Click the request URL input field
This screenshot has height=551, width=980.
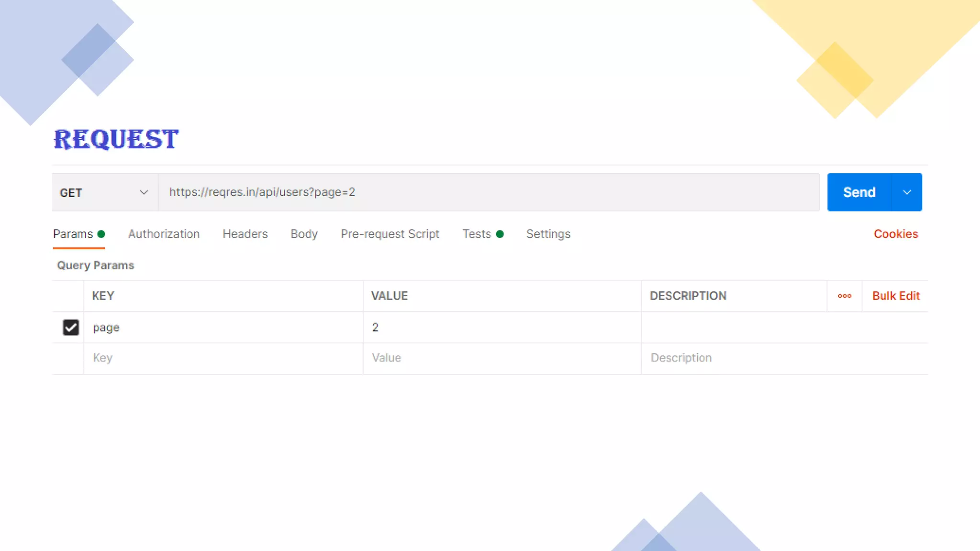pyautogui.click(x=488, y=192)
